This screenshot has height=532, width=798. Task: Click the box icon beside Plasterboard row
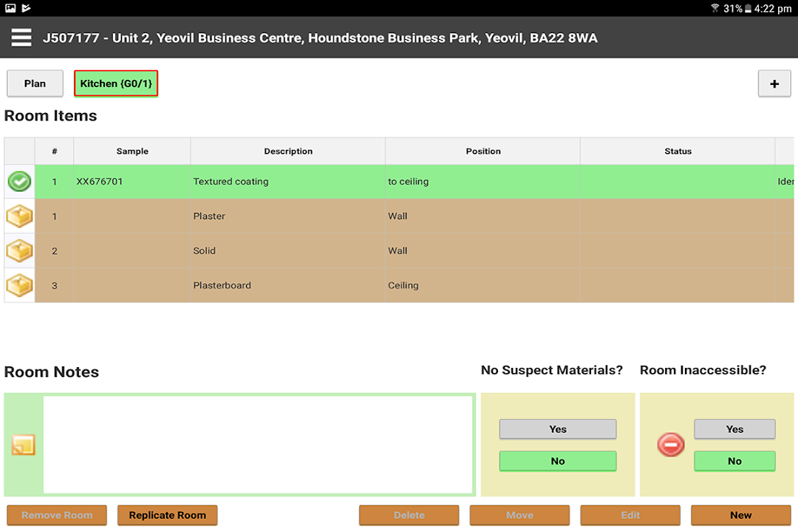click(19, 285)
